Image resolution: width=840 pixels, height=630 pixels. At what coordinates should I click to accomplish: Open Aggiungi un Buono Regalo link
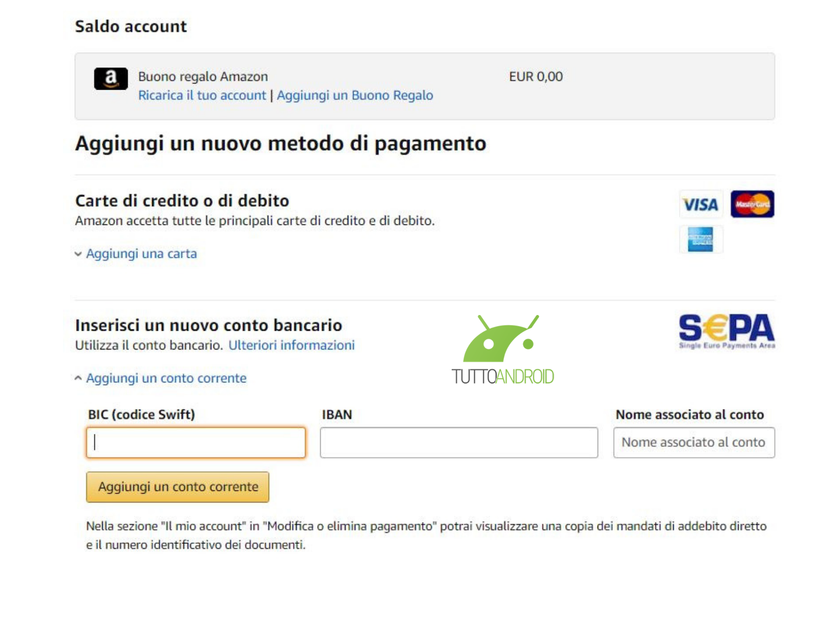tap(355, 95)
